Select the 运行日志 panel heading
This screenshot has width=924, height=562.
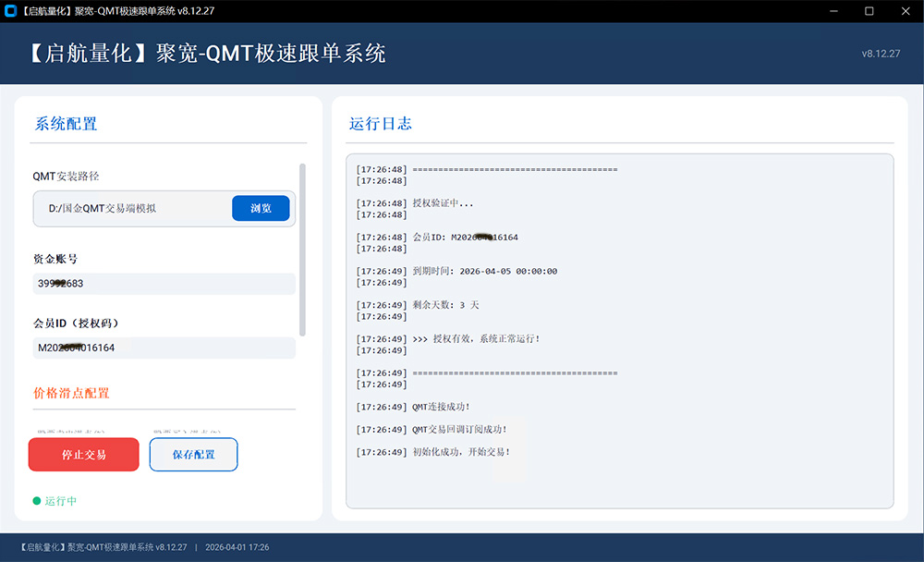tap(380, 123)
